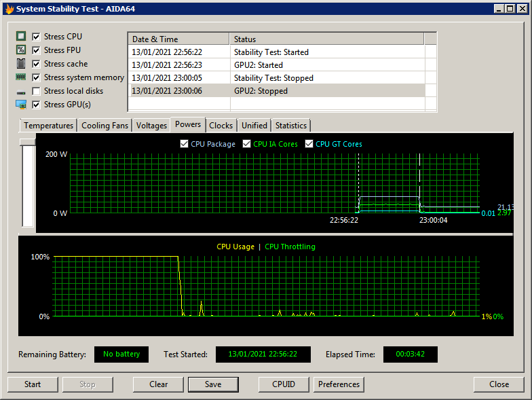Click the CPU Usage graph legend label
532x400 pixels.
click(x=235, y=247)
